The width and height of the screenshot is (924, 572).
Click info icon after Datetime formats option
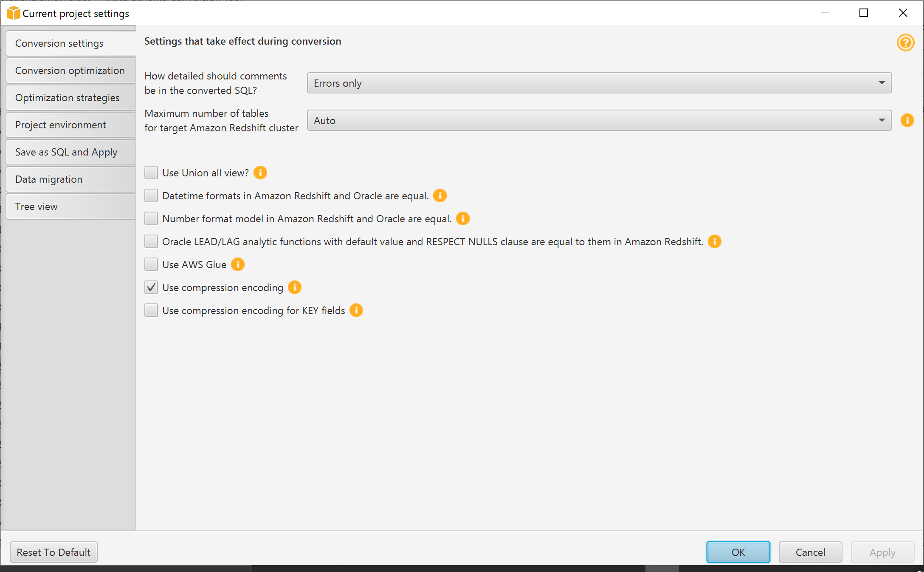click(x=440, y=195)
